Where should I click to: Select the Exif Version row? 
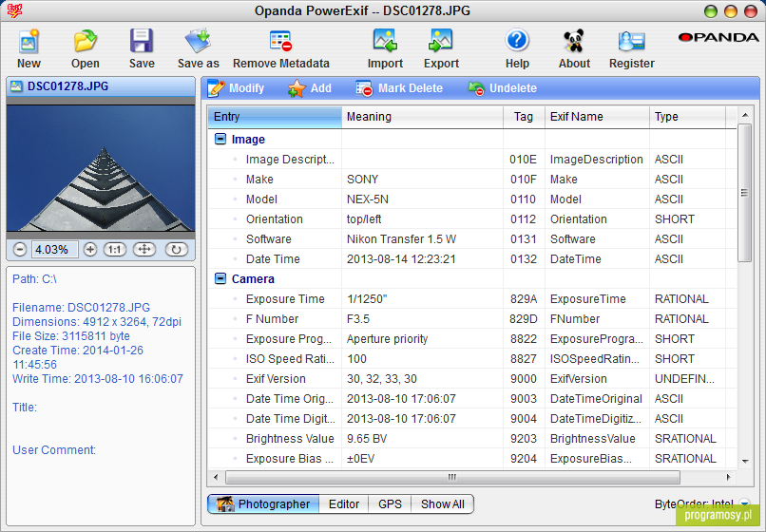(472, 379)
